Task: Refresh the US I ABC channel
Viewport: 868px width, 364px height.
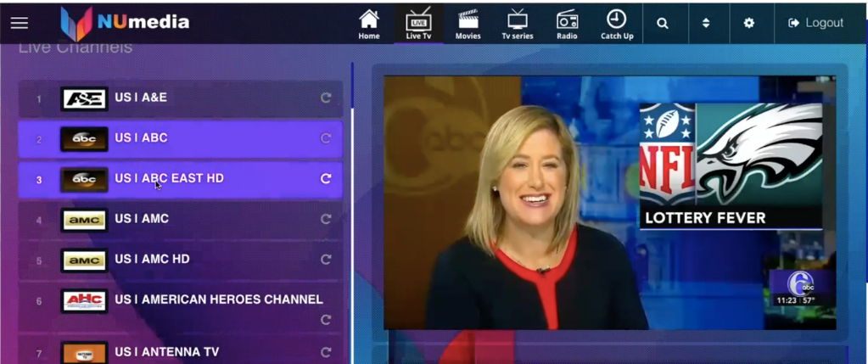Action: pyautogui.click(x=326, y=138)
